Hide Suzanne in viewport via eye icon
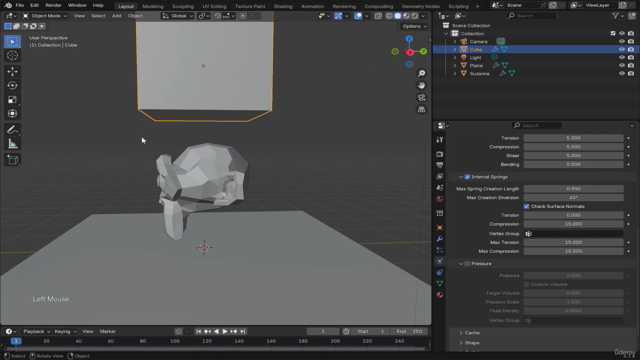 pyautogui.click(x=622, y=73)
